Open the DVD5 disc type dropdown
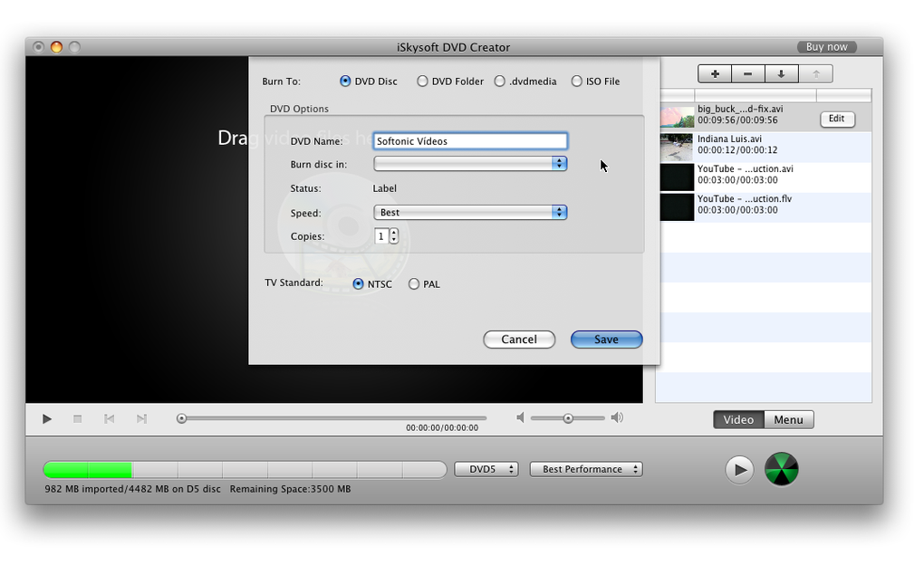The image size is (924, 565). coord(486,469)
